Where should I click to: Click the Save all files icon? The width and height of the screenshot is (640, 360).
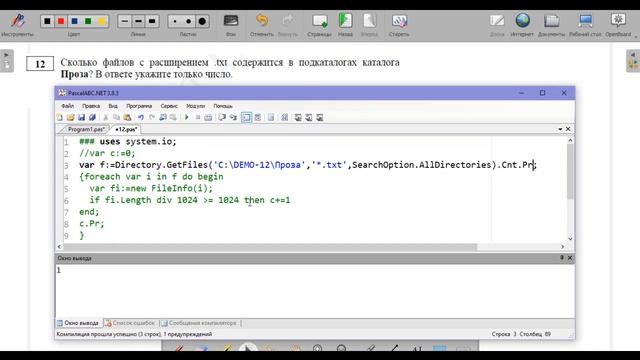point(92,118)
